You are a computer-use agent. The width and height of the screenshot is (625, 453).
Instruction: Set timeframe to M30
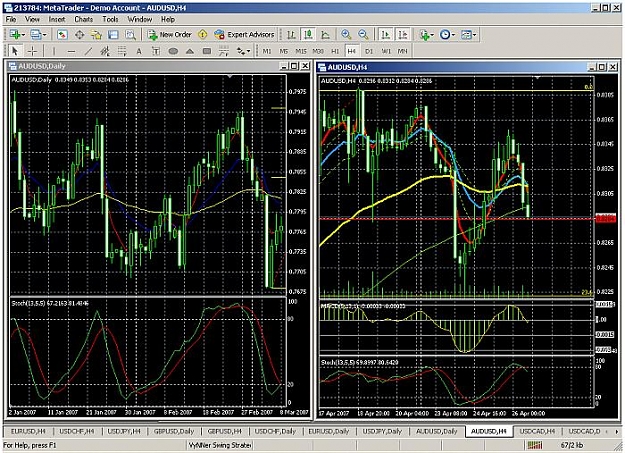point(318,51)
